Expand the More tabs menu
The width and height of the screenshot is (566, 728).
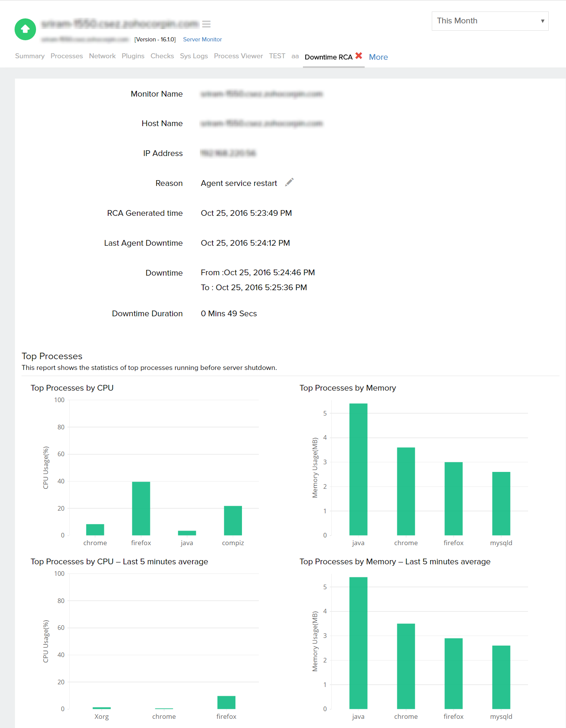378,57
